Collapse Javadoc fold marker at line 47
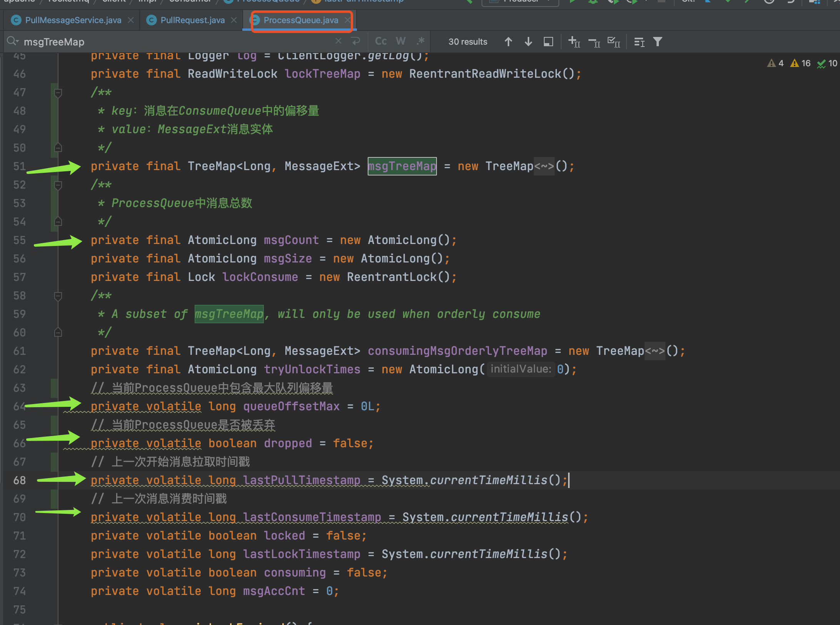Screen dimensions: 840x625 [58, 93]
